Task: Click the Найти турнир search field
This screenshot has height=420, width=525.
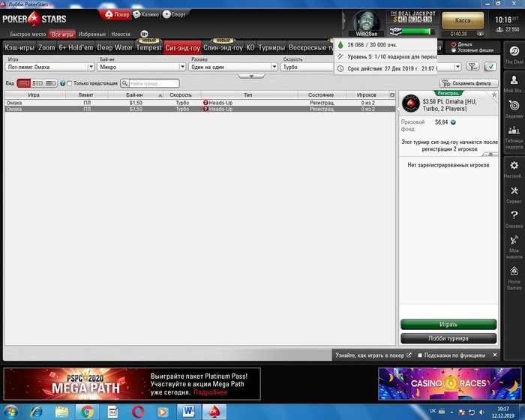Action: tap(154, 83)
